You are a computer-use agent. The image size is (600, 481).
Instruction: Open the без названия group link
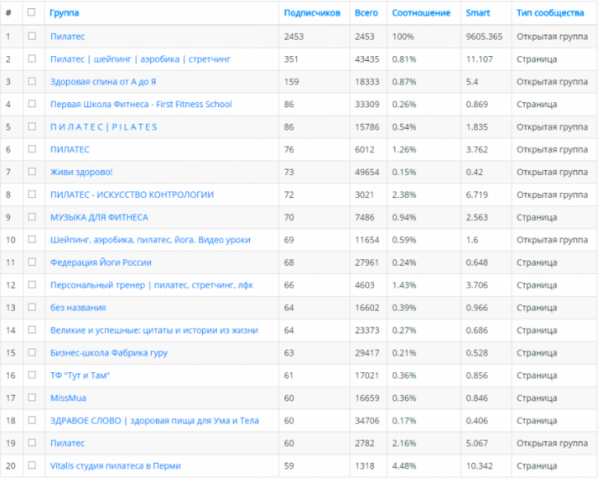tap(78, 308)
